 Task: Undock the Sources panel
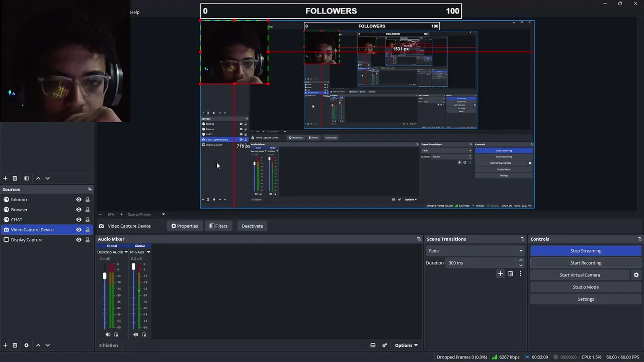90,190
